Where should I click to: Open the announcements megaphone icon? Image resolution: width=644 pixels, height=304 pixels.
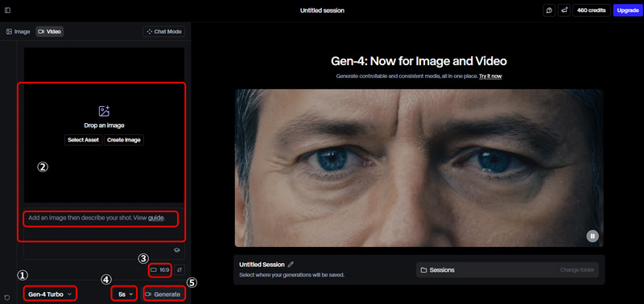[564, 10]
